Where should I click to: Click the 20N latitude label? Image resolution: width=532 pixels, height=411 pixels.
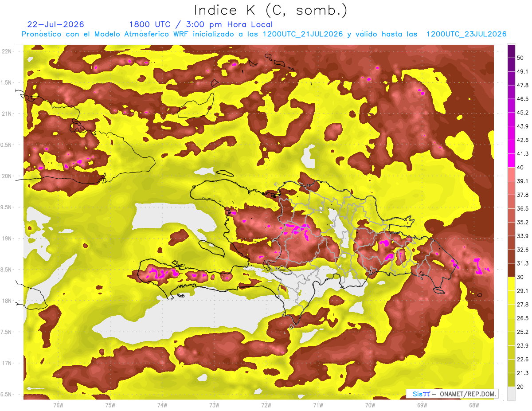(x=7, y=176)
